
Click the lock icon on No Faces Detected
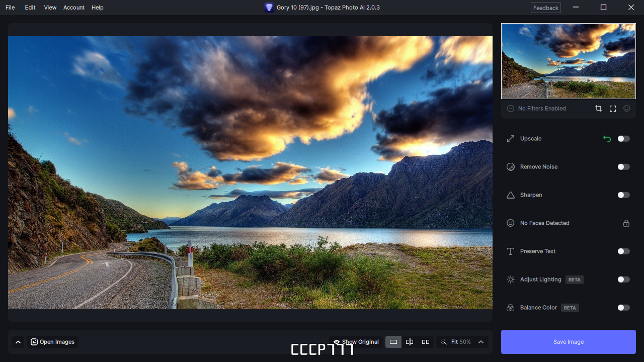point(626,223)
